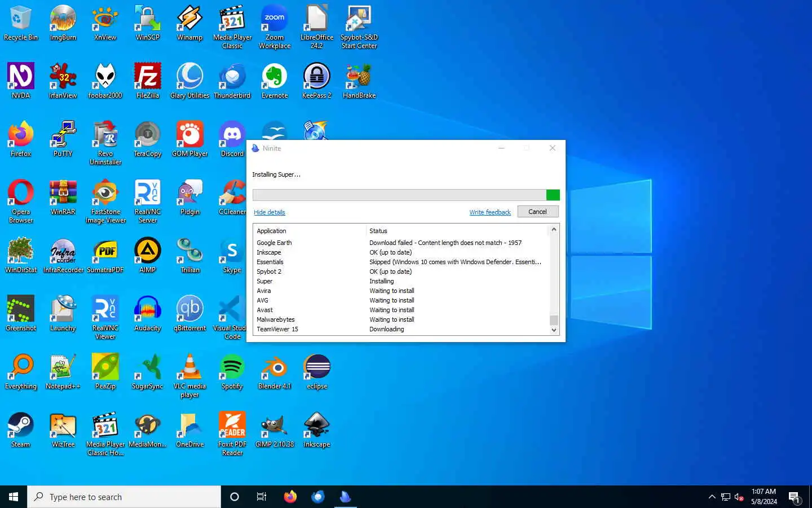Click the Ninite installation progress bar
This screenshot has width=812, height=508.
406,195
